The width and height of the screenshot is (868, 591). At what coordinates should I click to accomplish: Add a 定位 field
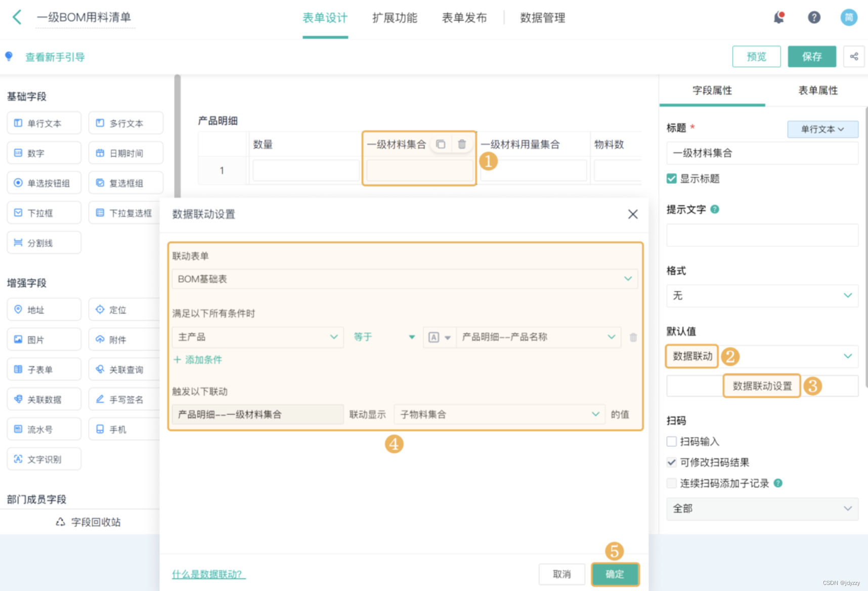point(124,309)
